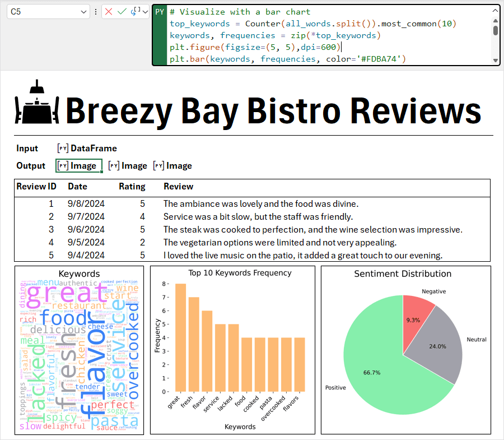Viewport: 504px width, 440px height.
Task: Click the Keywords word cloud image
Action: click(x=79, y=350)
